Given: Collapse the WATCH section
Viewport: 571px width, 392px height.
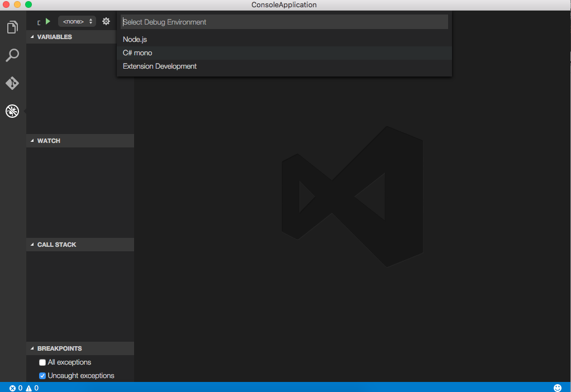Looking at the screenshot, I should [x=32, y=141].
